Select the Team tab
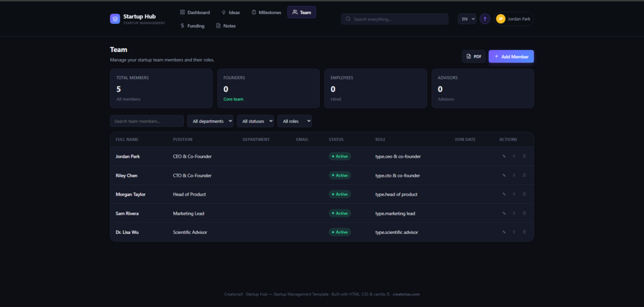 [x=301, y=12]
